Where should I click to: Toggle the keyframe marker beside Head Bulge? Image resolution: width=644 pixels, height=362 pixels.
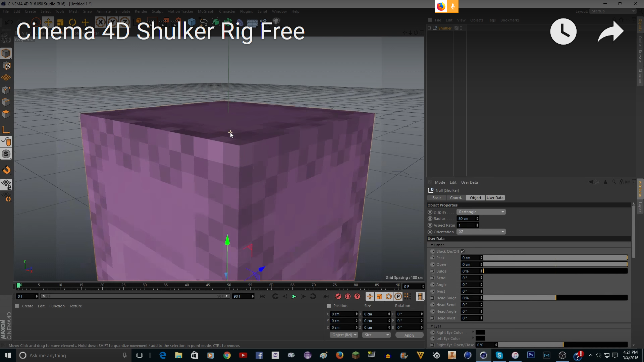click(433, 298)
